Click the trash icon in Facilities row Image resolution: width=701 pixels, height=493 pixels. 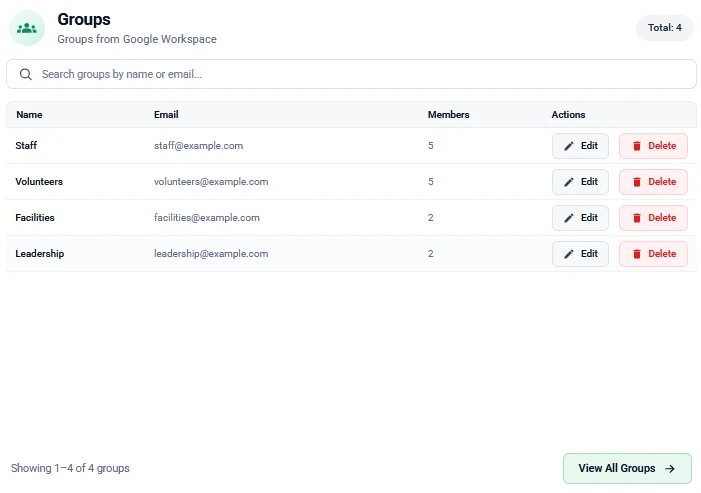[x=637, y=218]
